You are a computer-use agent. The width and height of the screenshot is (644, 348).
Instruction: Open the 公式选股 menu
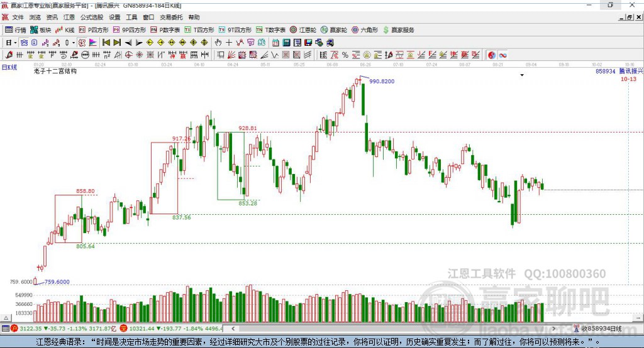click(92, 17)
